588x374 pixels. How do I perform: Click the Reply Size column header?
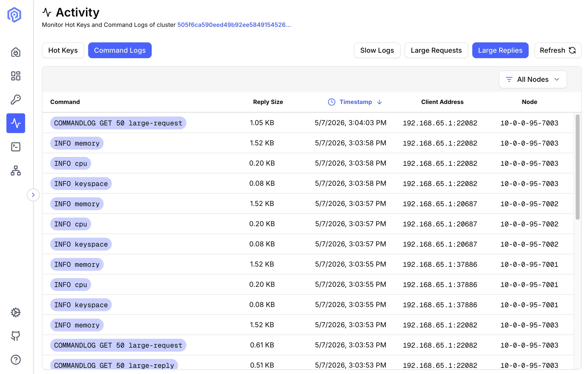tap(268, 102)
